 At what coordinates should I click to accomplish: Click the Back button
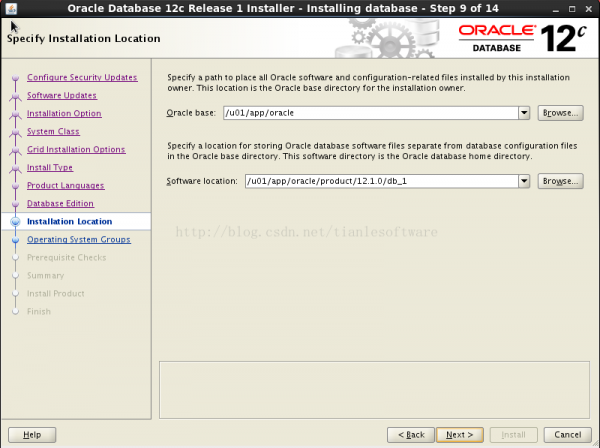411,435
